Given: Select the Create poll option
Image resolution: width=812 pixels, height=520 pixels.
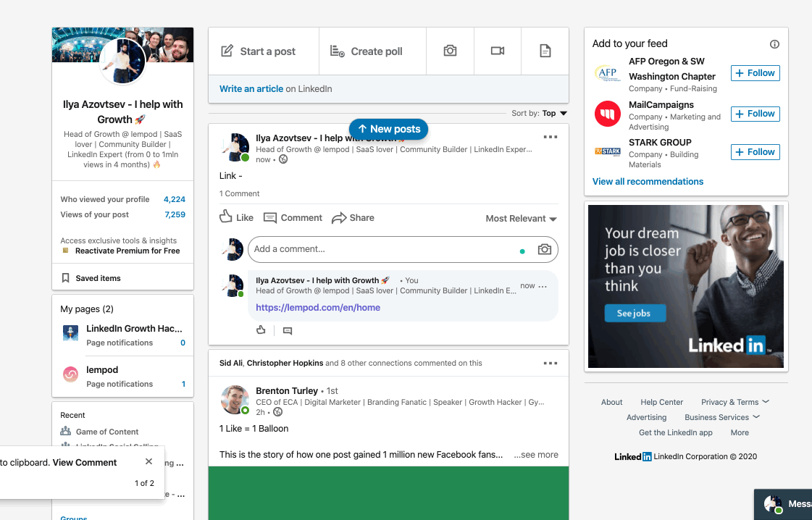Looking at the screenshot, I should tap(367, 51).
